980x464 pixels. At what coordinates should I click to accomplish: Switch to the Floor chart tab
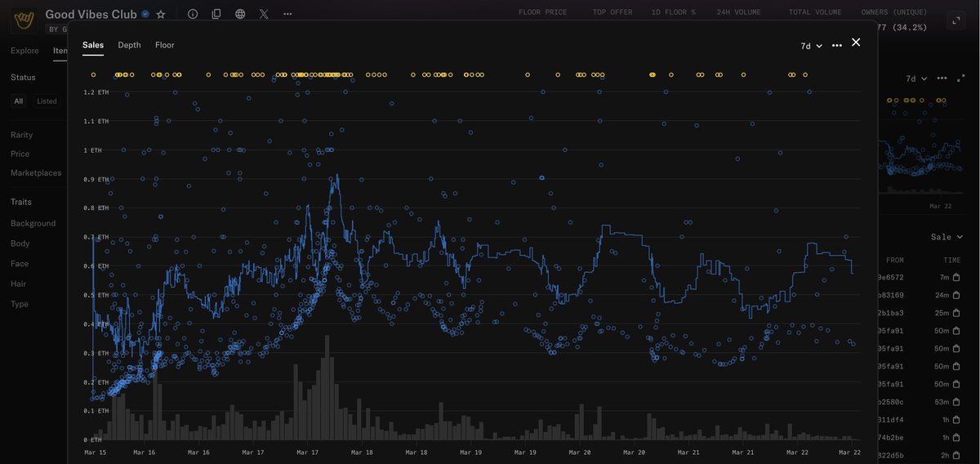165,45
